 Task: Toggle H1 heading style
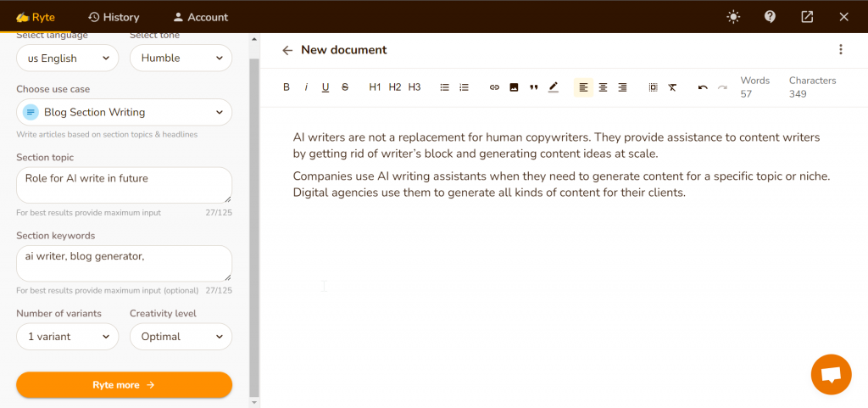point(376,87)
